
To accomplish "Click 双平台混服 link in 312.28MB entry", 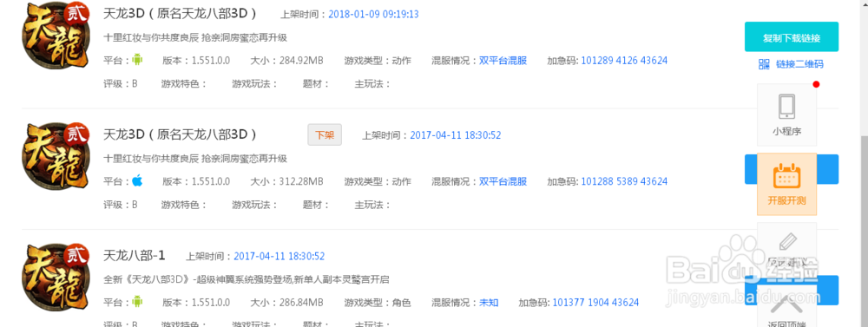I will tap(503, 181).
